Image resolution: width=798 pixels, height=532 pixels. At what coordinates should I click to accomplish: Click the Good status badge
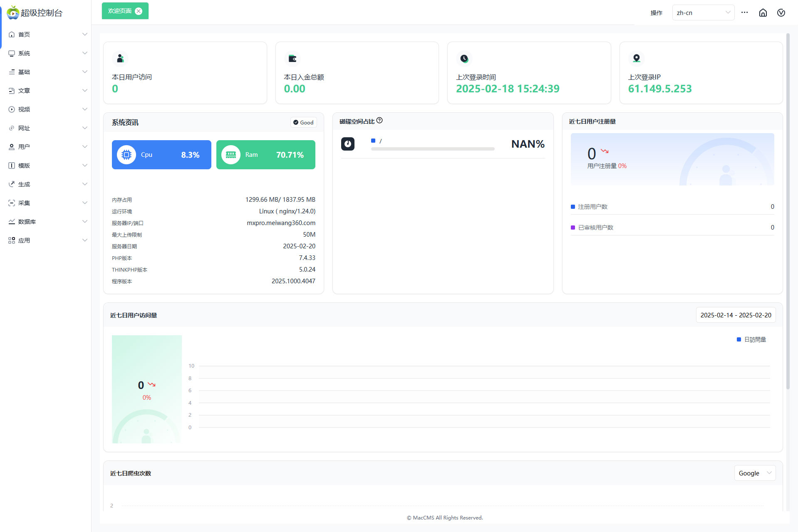303,122
